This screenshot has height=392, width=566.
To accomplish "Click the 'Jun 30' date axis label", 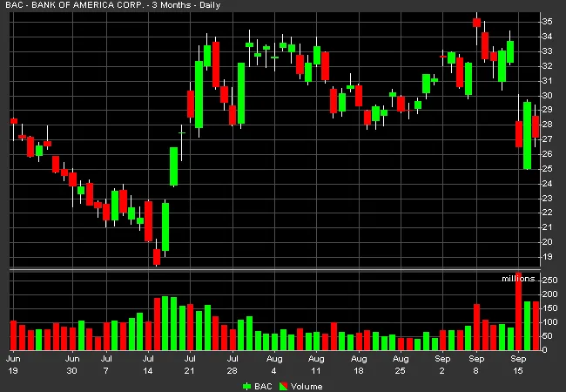I will point(71,365).
